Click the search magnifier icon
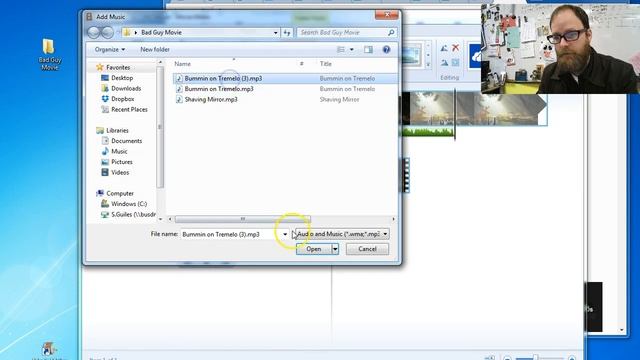640x360 pixels. tap(391, 32)
